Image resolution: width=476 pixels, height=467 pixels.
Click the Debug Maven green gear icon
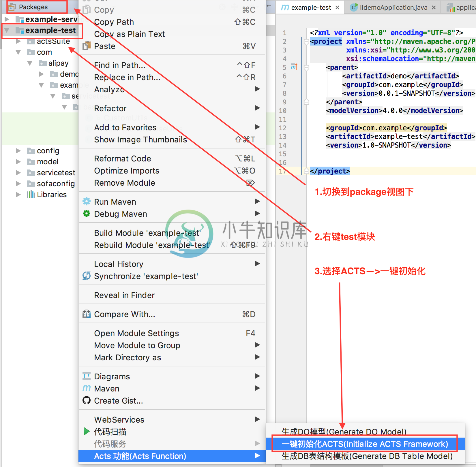87,213
